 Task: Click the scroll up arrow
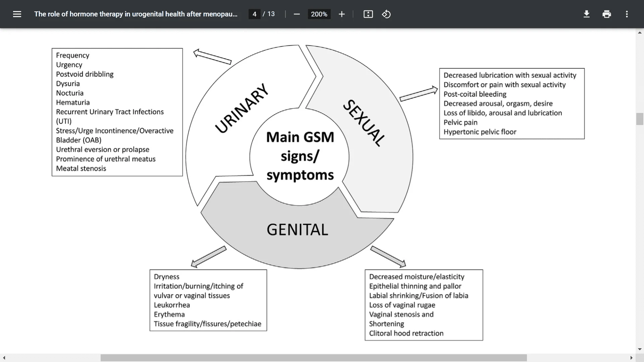[640, 33]
